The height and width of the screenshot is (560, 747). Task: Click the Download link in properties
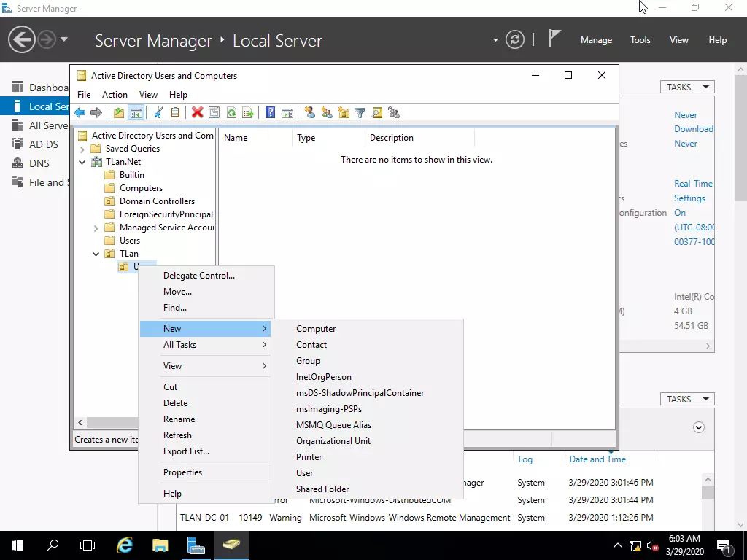pos(694,129)
